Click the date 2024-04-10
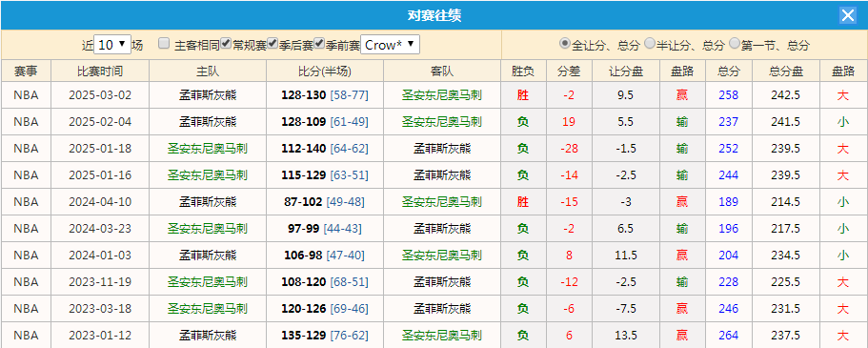This screenshot has width=868, height=348. pos(100,202)
